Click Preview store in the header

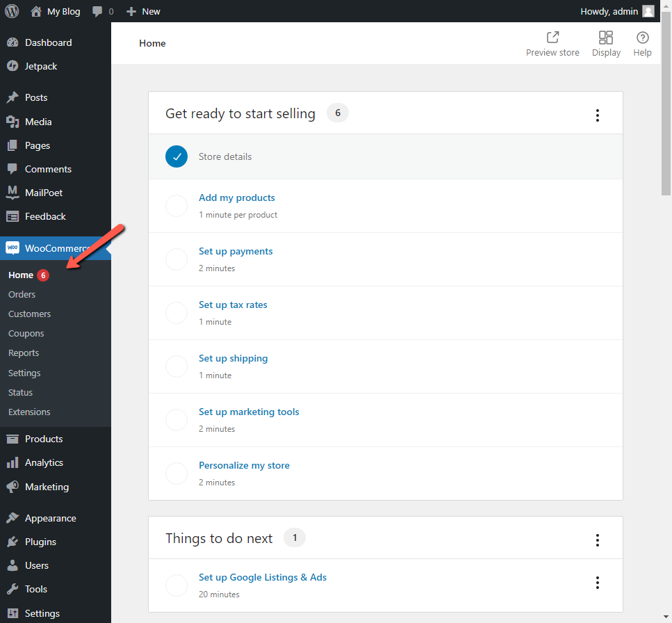click(x=552, y=43)
